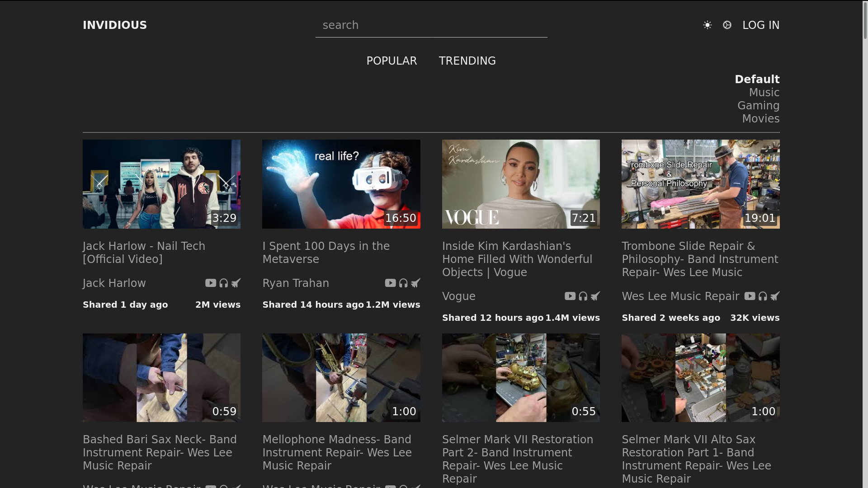This screenshot has height=488, width=868.
Task: Select the Music trending category
Action: [764, 93]
